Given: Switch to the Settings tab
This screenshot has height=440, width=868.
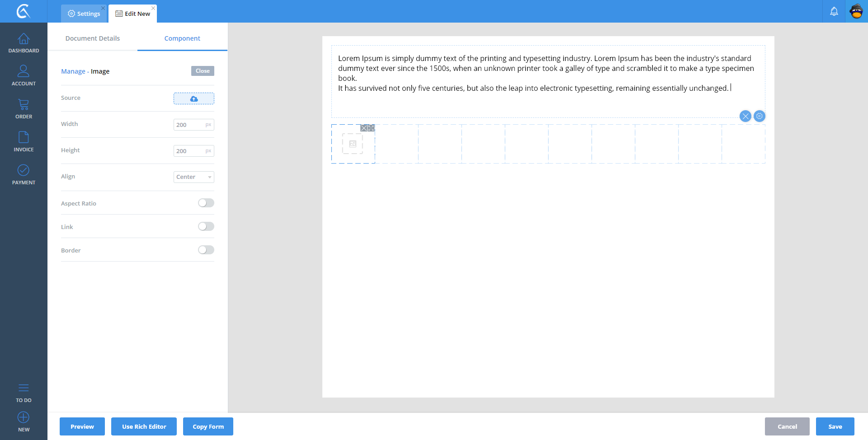Looking at the screenshot, I should pyautogui.click(x=84, y=14).
